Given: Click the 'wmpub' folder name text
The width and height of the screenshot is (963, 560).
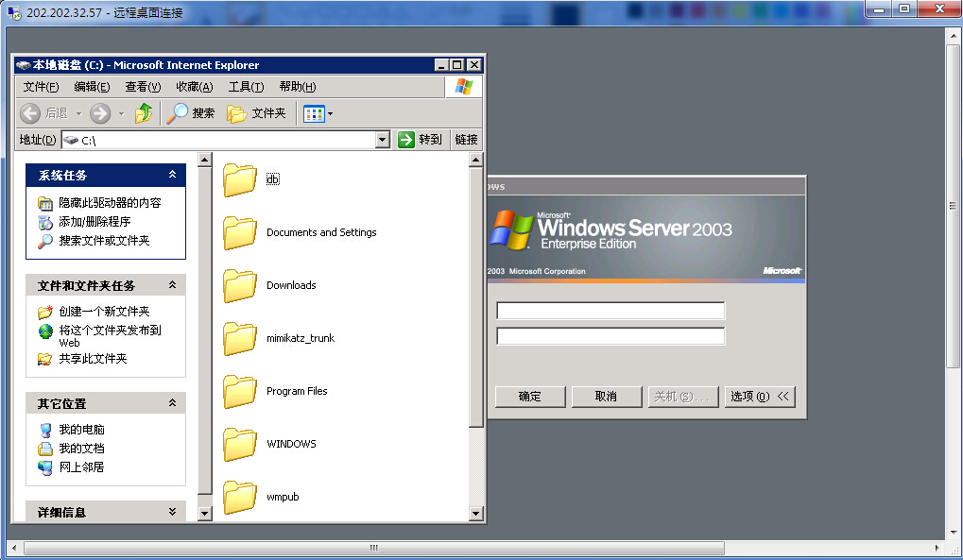Looking at the screenshot, I should [283, 497].
